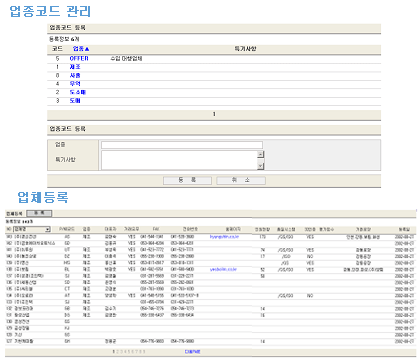
Task: Click the textarea scroll-down arrow
Action: pyautogui.click(x=261, y=166)
